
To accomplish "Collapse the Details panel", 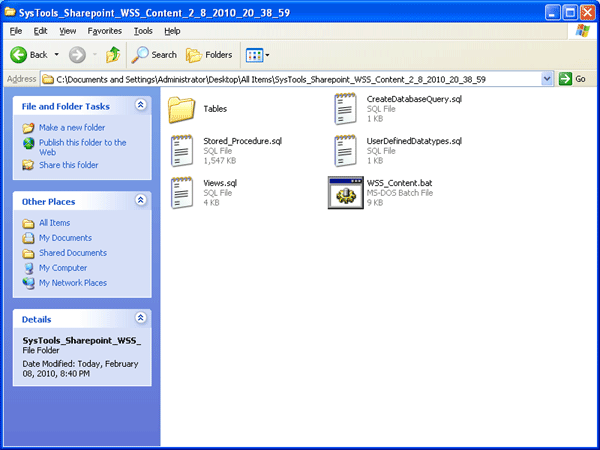I will click(x=140, y=318).
